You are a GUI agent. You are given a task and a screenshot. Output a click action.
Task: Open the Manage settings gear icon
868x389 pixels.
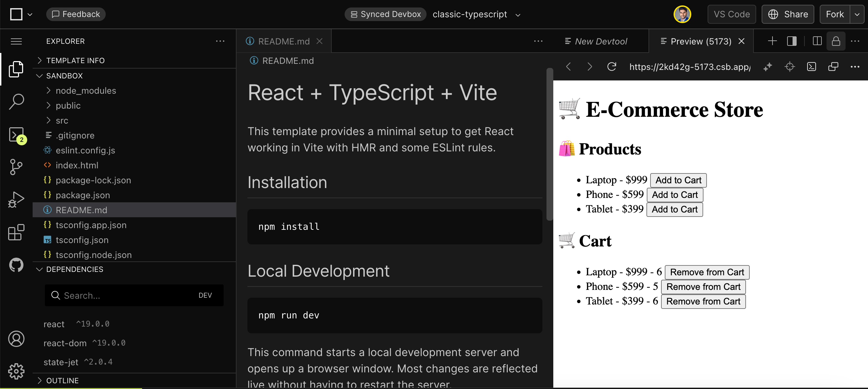point(16,371)
